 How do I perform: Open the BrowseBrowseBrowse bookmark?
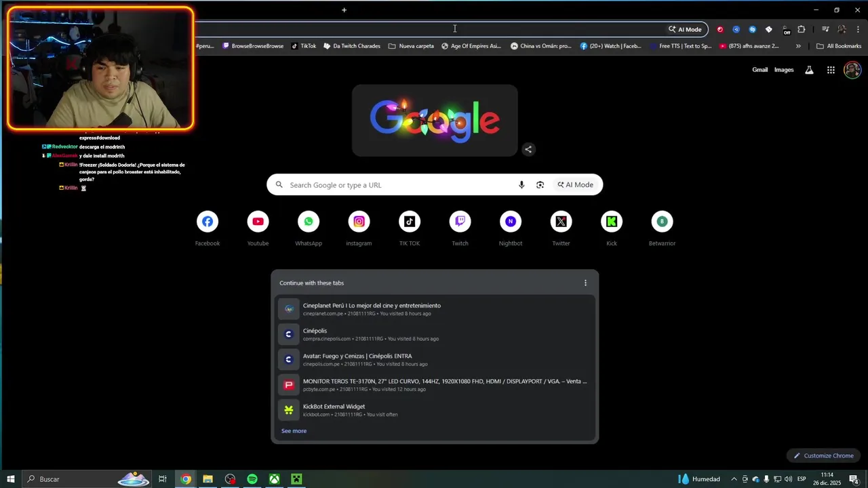tap(253, 46)
